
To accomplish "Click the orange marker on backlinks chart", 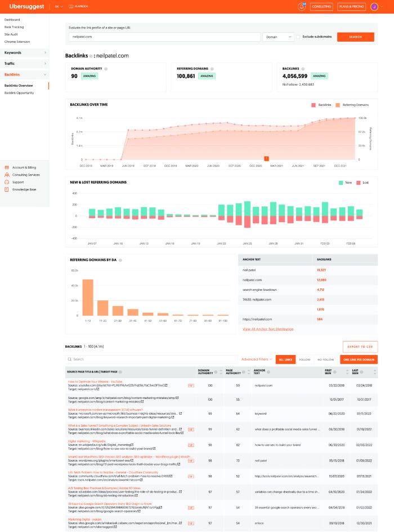I will [267, 158].
